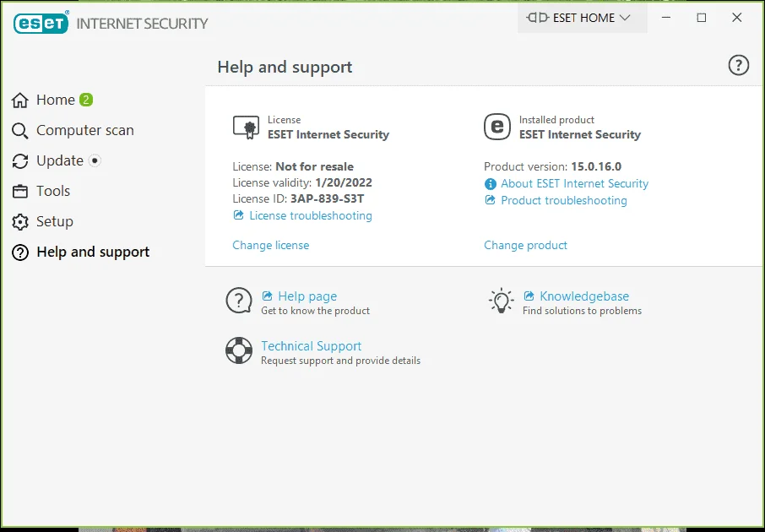
Task: Click Change license
Action: 271,245
